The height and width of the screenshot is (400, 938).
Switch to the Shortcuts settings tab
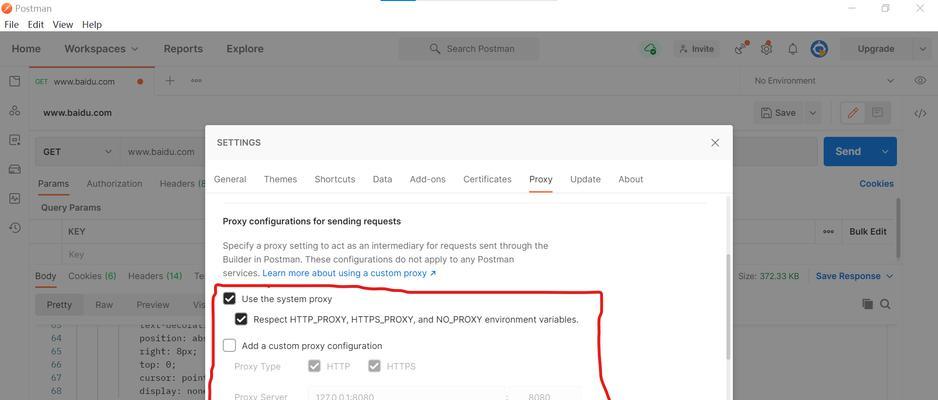(x=335, y=179)
